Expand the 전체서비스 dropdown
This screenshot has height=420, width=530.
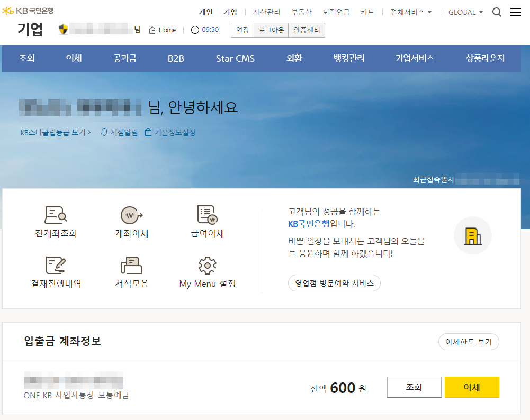point(411,12)
